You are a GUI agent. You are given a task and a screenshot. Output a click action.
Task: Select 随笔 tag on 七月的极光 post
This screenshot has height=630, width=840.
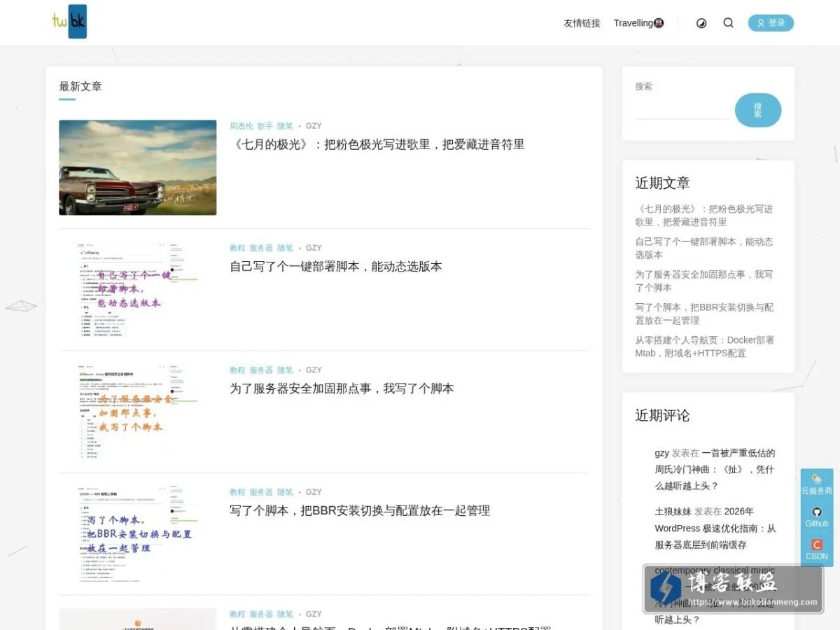pos(285,126)
